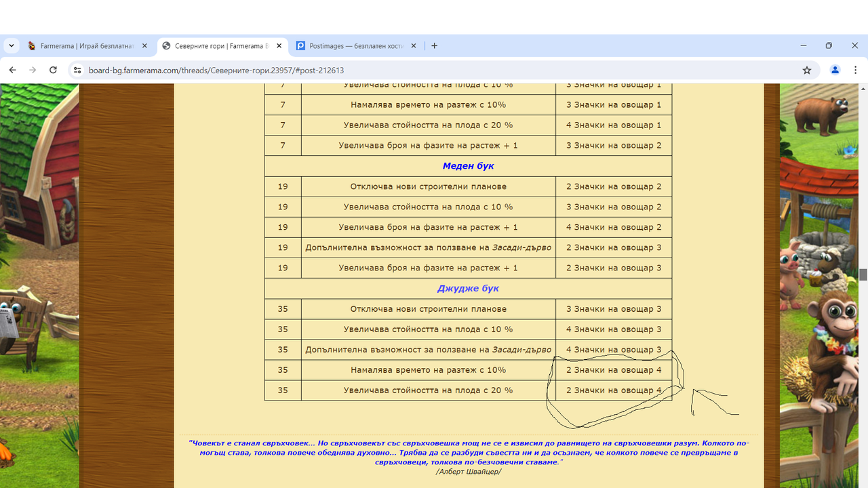Click 'Отключва нови строителни планове' in row 35

[x=429, y=309]
